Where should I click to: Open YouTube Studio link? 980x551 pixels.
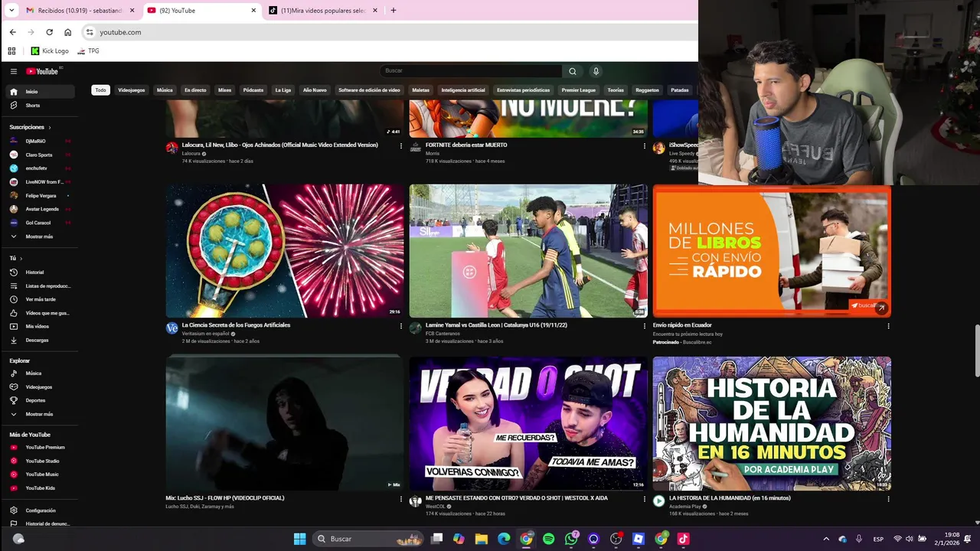coord(38,461)
